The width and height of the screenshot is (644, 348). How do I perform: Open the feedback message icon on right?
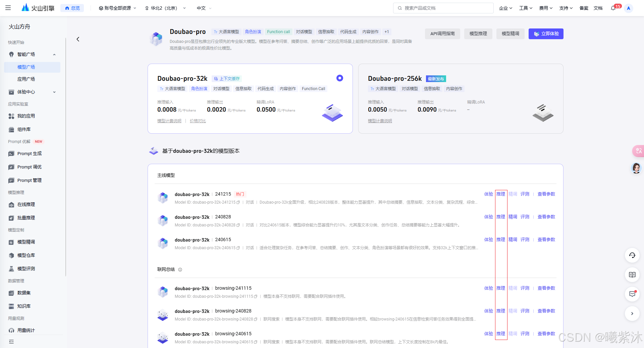pyautogui.click(x=632, y=294)
